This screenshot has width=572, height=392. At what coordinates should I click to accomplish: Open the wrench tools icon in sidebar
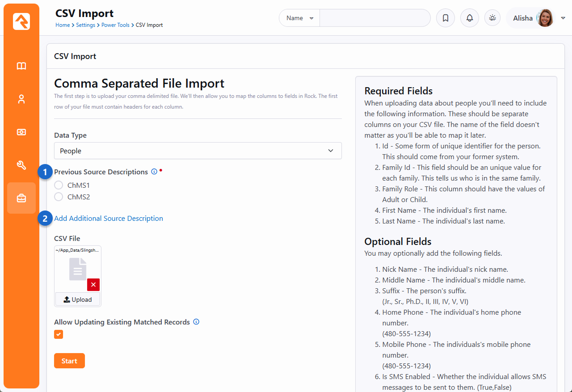21,165
